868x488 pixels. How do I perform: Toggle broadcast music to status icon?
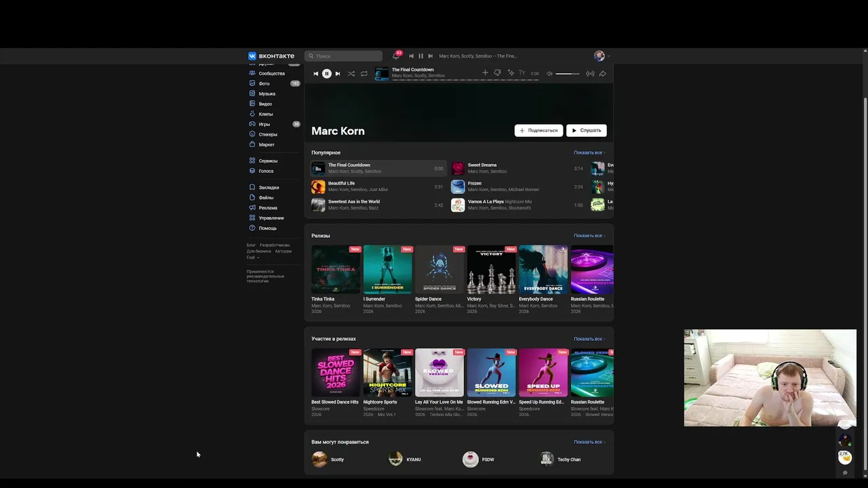point(590,73)
